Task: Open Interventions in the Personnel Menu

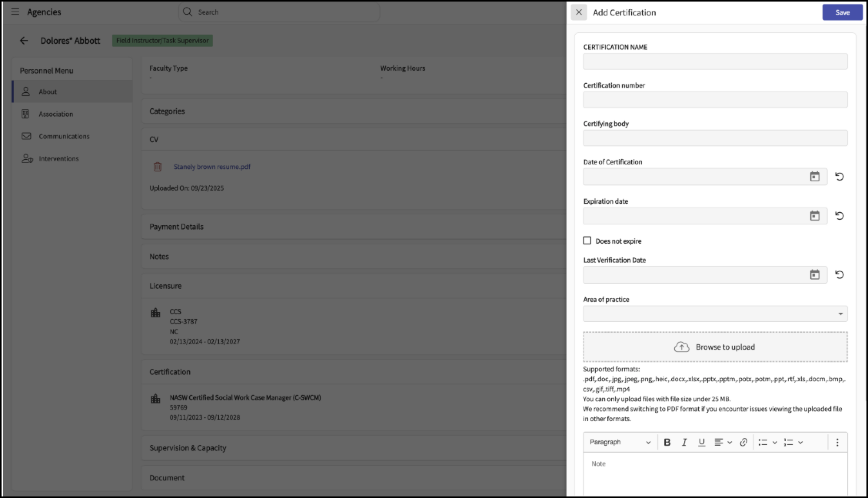Action: [x=72, y=158]
